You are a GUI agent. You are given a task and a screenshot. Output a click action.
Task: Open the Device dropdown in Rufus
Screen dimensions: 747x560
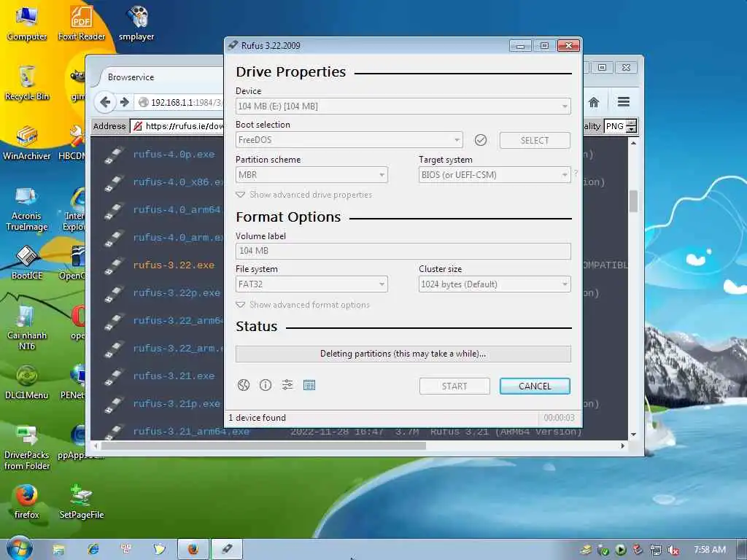point(403,106)
